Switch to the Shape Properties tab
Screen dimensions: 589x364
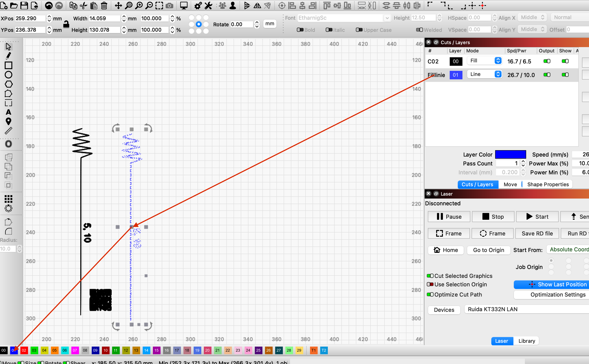point(548,184)
